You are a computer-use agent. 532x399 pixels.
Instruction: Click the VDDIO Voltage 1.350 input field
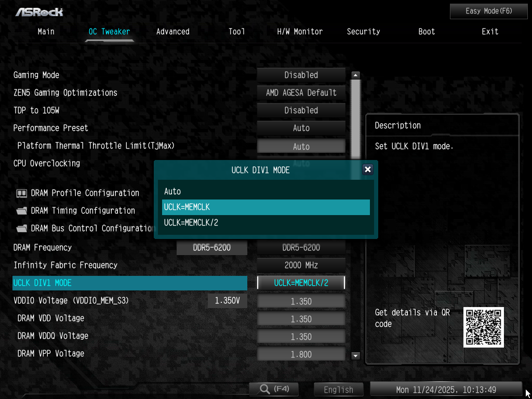[x=301, y=302]
